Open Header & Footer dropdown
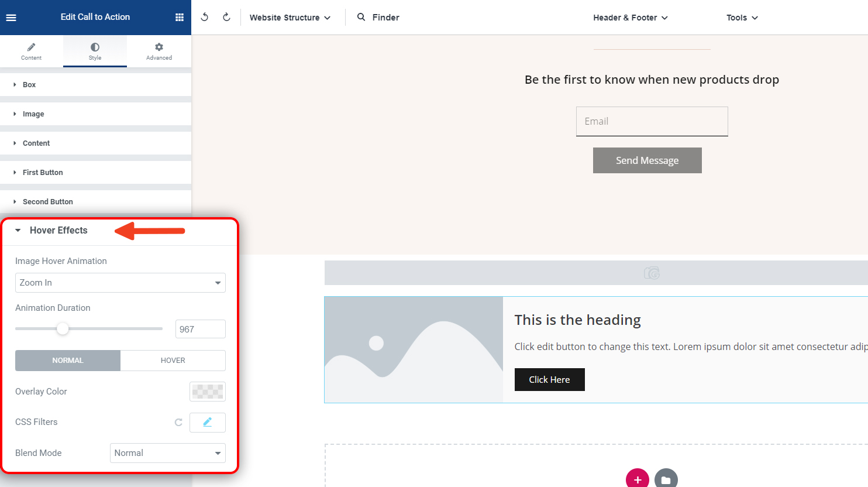Image resolution: width=868 pixels, height=487 pixels. [x=631, y=18]
